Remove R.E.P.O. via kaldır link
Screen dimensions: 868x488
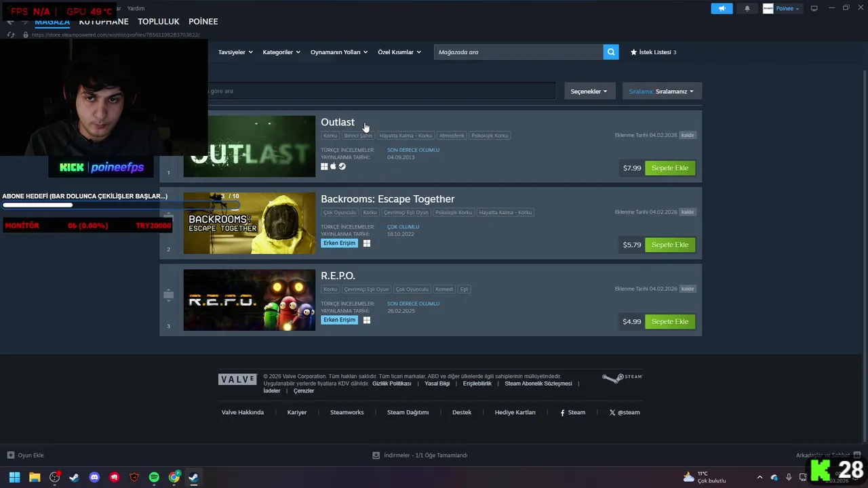point(688,289)
